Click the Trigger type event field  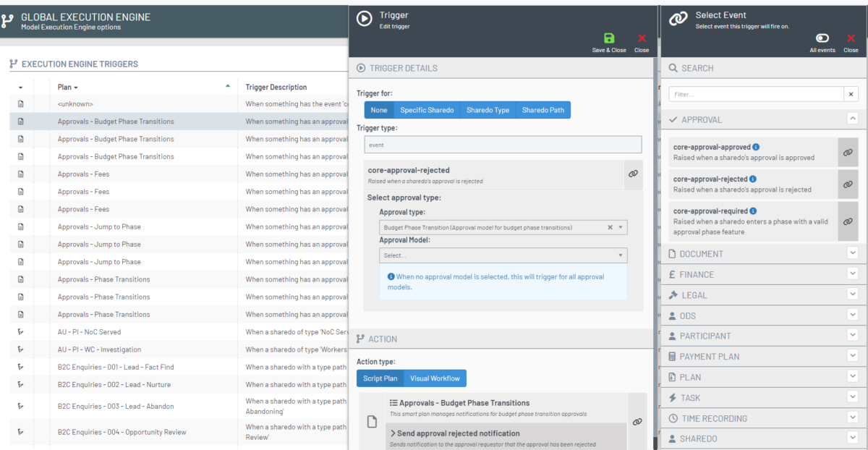pos(503,145)
